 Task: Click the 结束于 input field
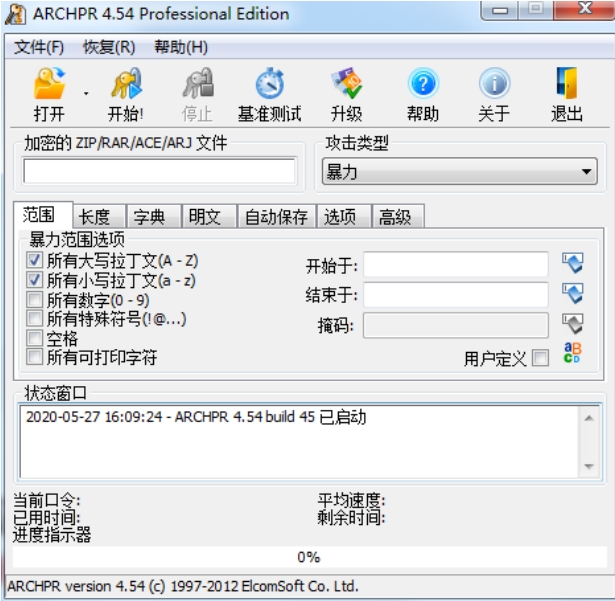(456, 294)
